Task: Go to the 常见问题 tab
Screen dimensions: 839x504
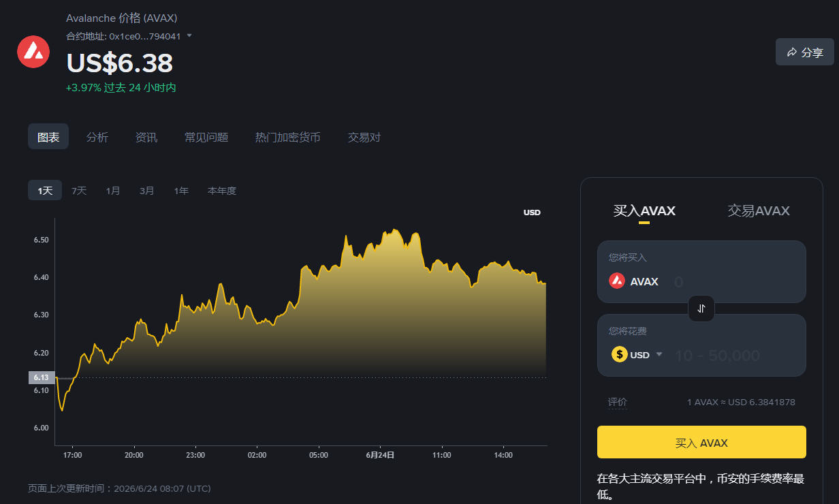Action: [x=206, y=137]
